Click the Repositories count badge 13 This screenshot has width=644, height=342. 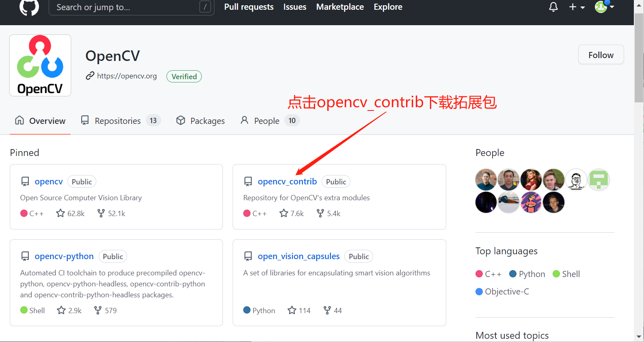pos(153,121)
